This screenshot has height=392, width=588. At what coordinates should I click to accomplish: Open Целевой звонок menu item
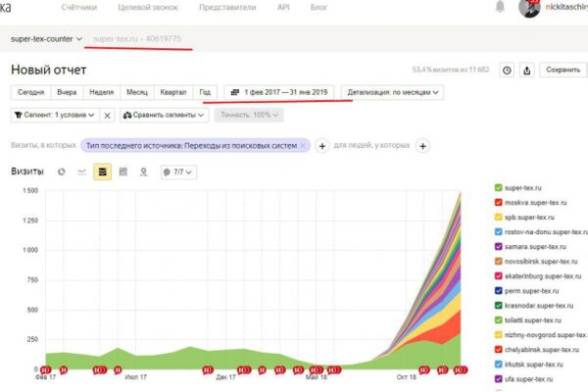(148, 7)
